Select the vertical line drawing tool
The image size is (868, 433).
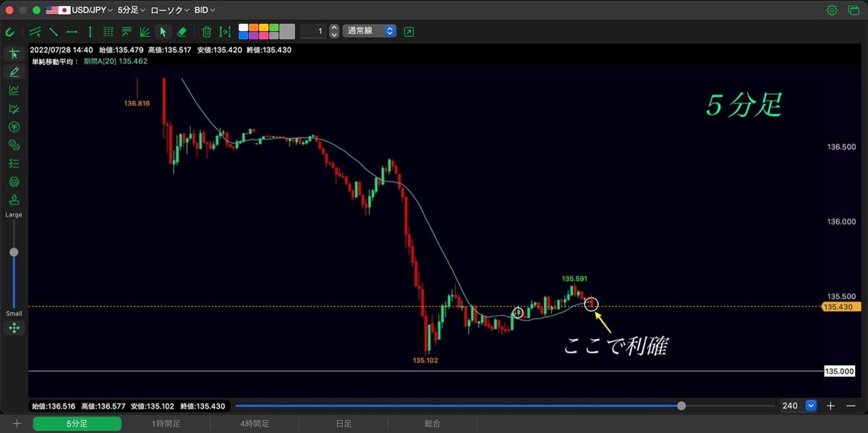pos(90,32)
